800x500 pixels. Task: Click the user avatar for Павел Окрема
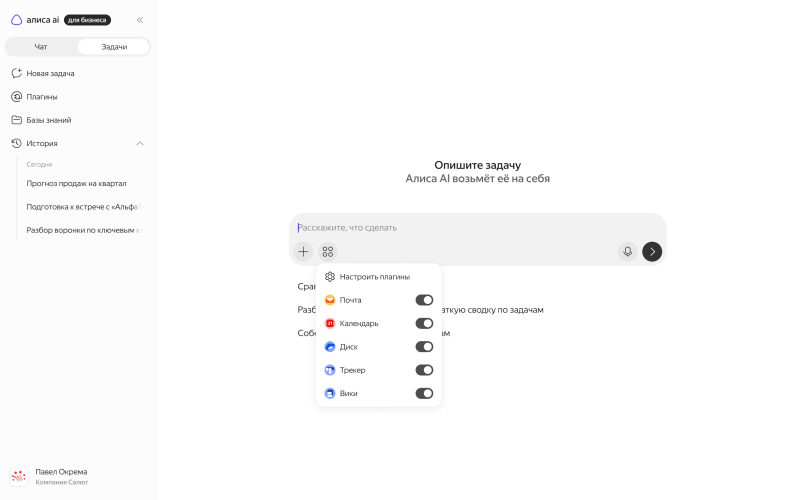click(19, 477)
